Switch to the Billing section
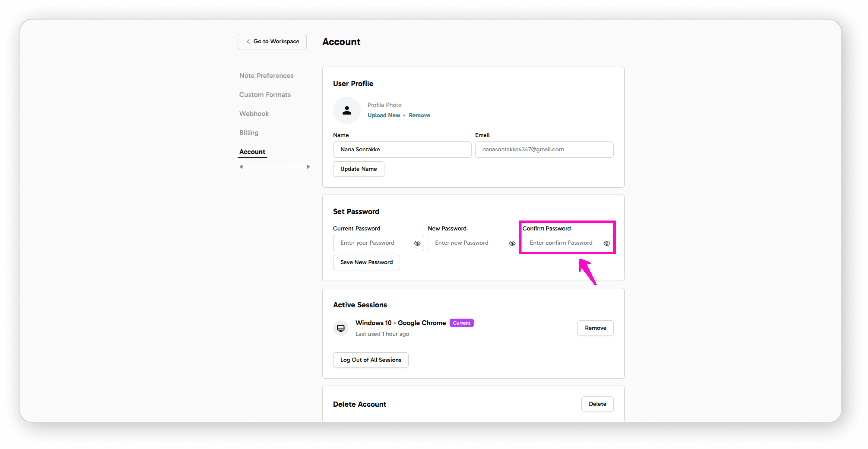The width and height of the screenshot is (868, 449). [249, 133]
